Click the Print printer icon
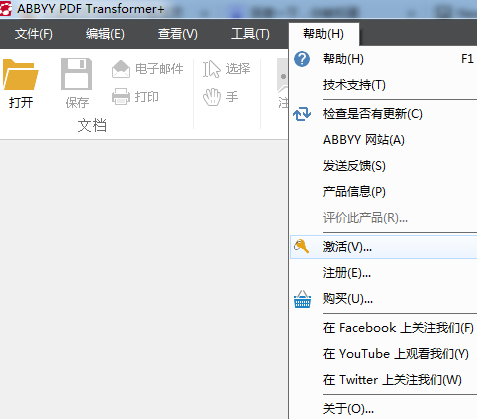Screen dimensions: 477x419 (x=121, y=97)
